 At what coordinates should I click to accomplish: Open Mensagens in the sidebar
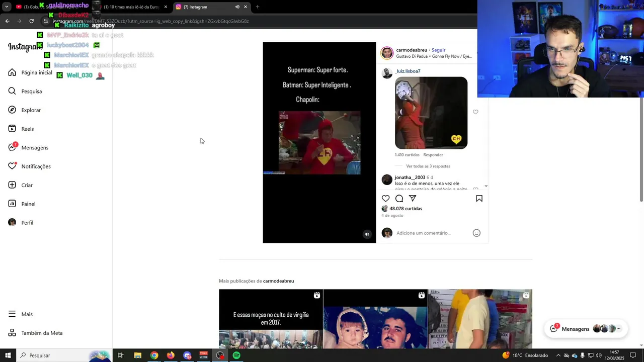pos(29,147)
